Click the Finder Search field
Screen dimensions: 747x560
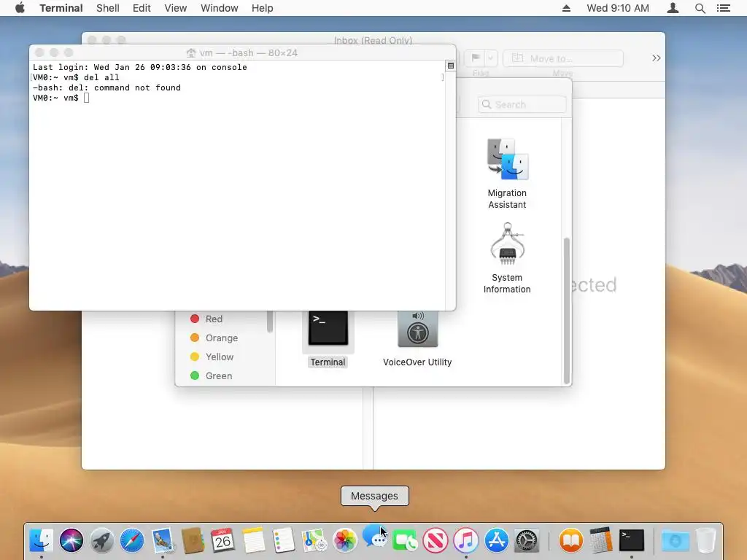click(x=522, y=104)
